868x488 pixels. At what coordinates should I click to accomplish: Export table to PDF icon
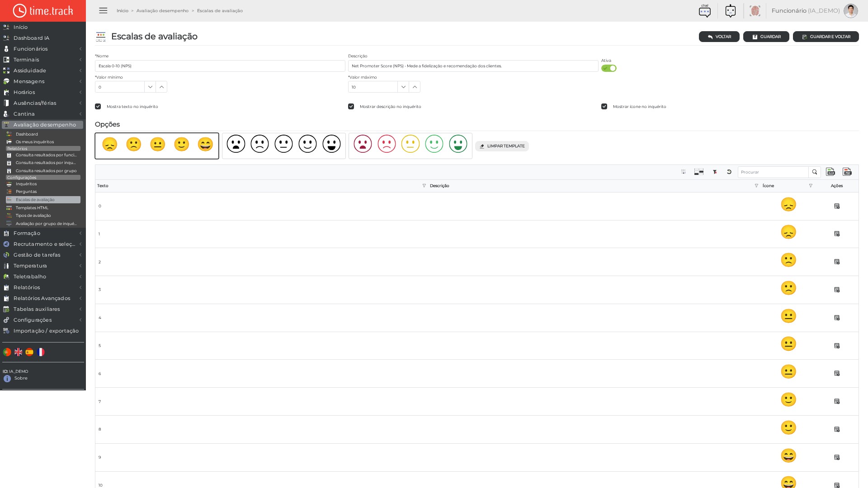[847, 172]
